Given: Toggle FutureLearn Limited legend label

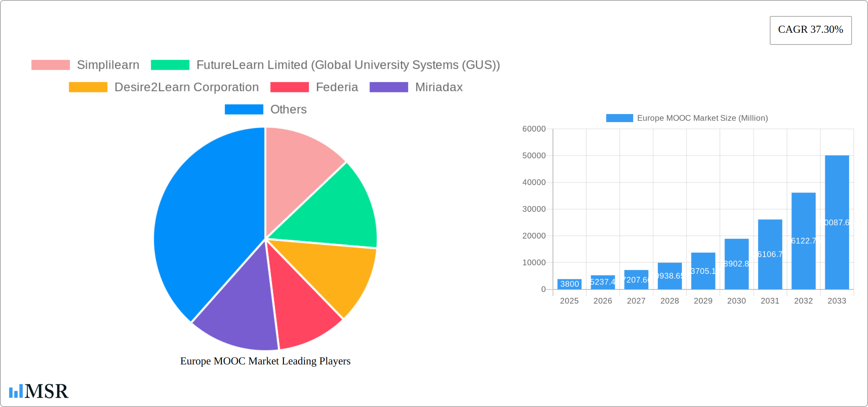Looking at the screenshot, I should point(348,65).
